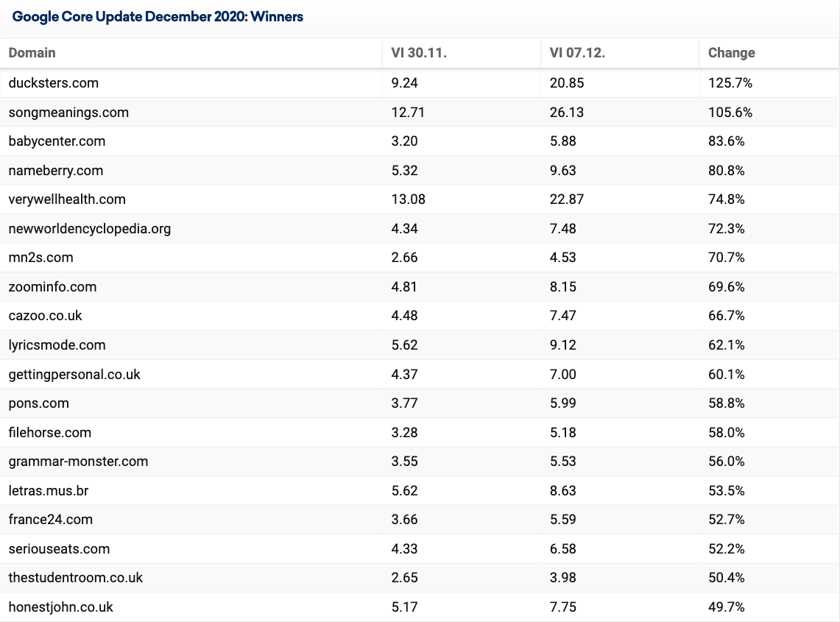Click the 74.8% change value for verywellhealth.com
The width and height of the screenshot is (840, 622).
727,199
